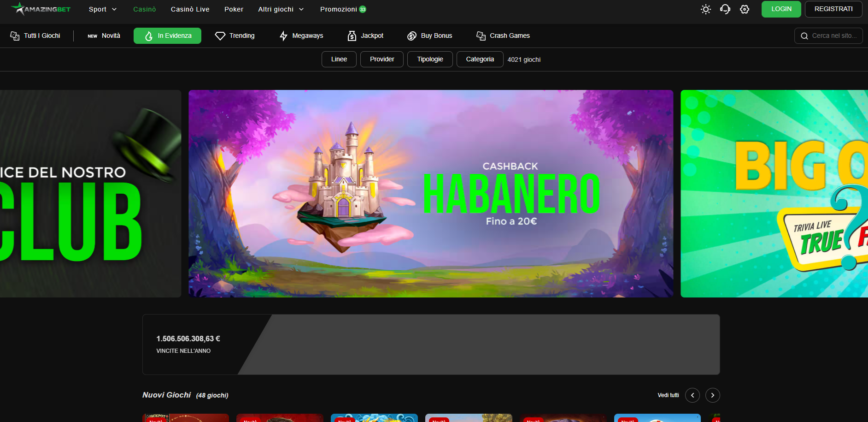Expand the Sport dropdown menu
This screenshot has width=868, height=422.
pyautogui.click(x=102, y=9)
